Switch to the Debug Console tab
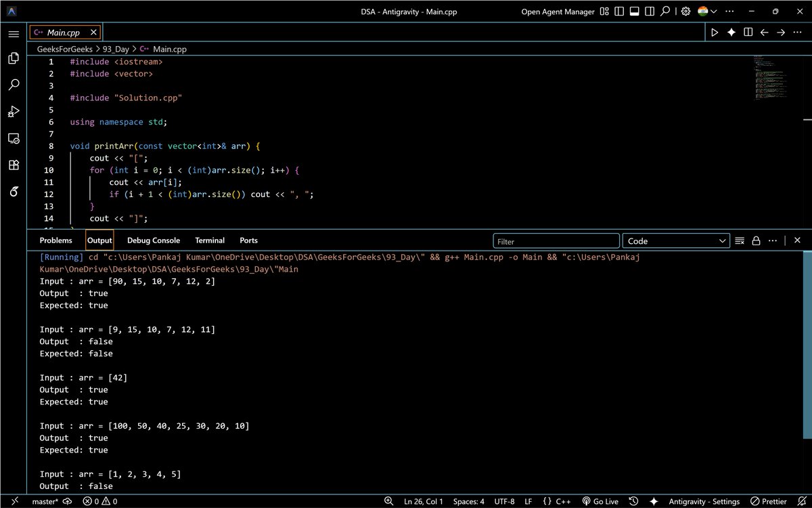 coord(154,240)
